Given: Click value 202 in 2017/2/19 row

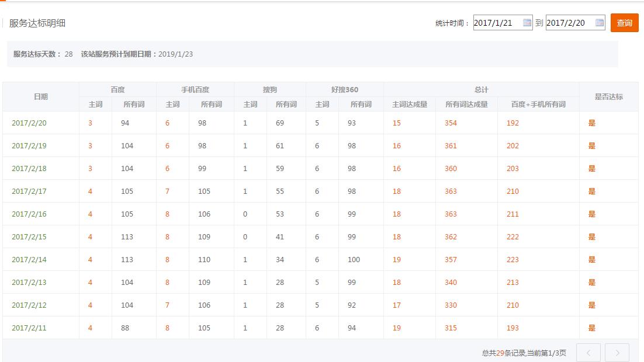Looking at the screenshot, I should tap(513, 146).
